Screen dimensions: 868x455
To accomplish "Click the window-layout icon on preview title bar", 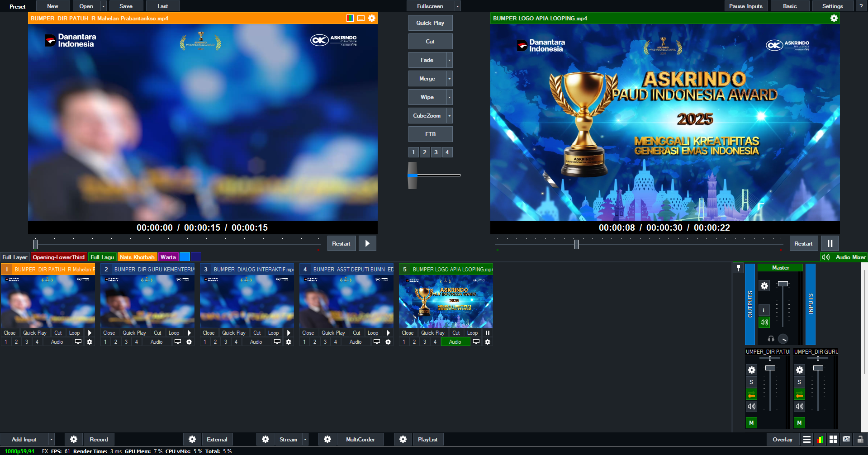I will coord(361,18).
